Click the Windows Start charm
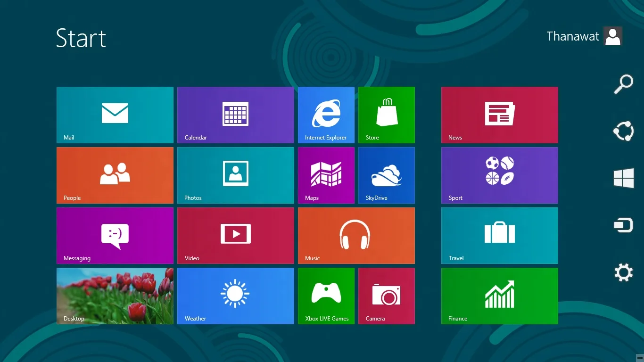This screenshot has width=644, height=362. pyautogui.click(x=623, y=178)
